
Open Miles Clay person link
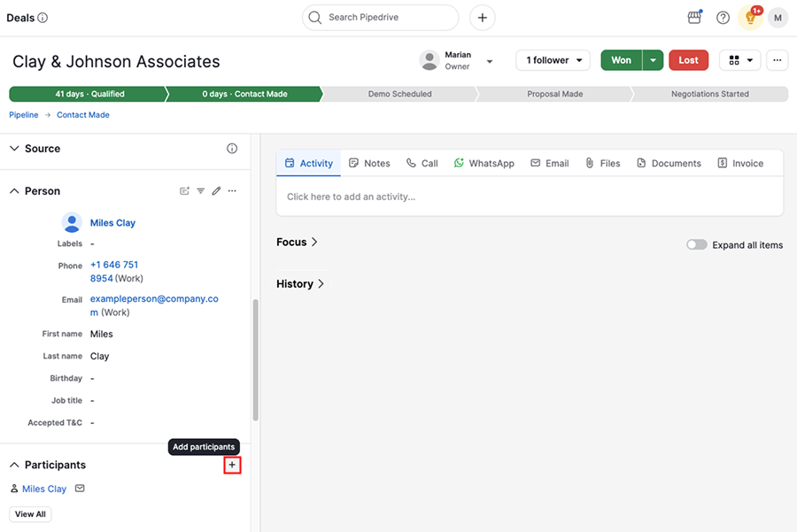[x=112, y=222]
